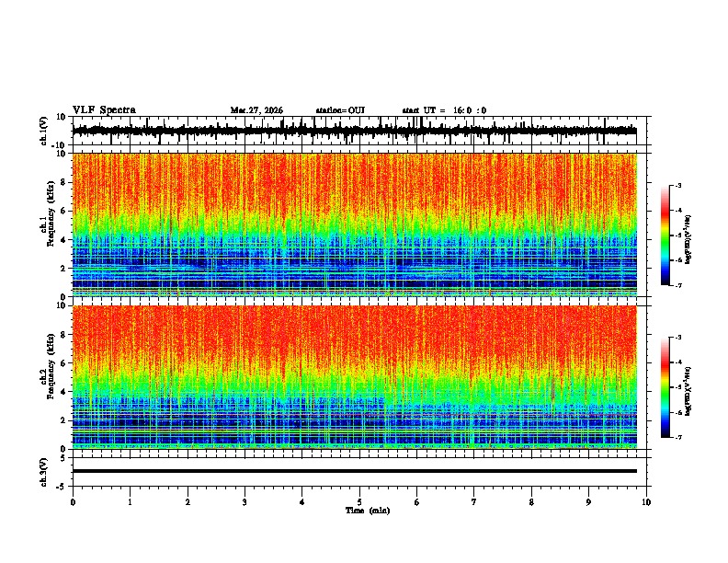Click the "ch.1(V)" waveform axis label

pyautogui.click(x=44, y=131)
